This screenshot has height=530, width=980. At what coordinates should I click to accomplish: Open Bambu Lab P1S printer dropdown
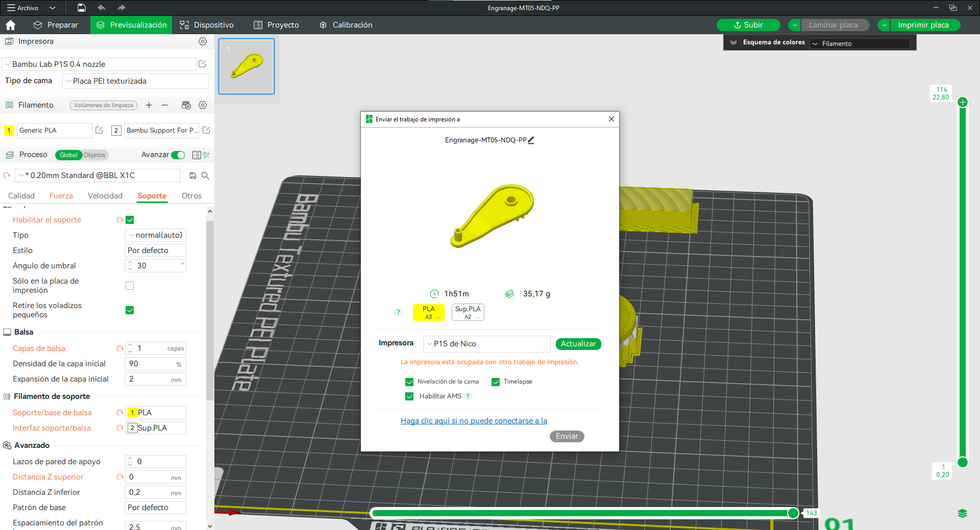(x=99, y=64)
